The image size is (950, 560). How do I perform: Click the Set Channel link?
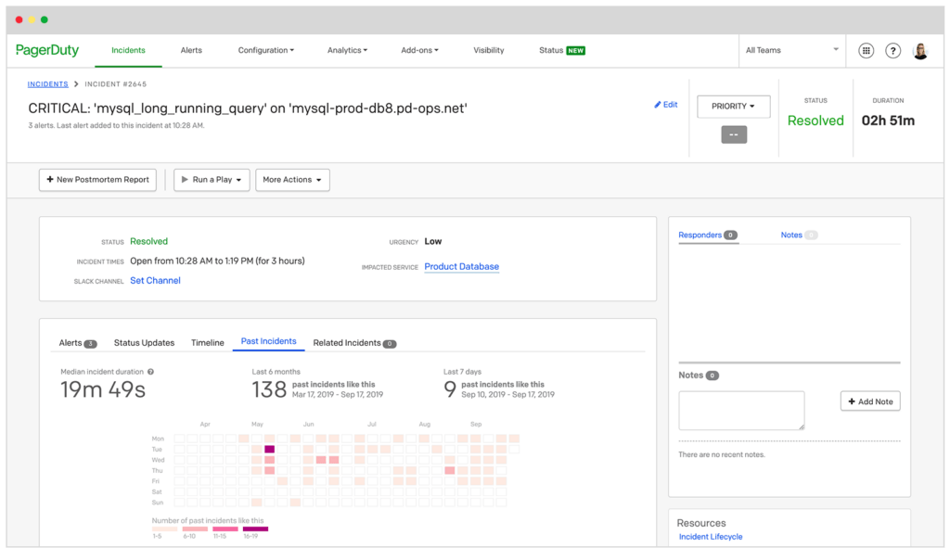(x=155, y=280)
